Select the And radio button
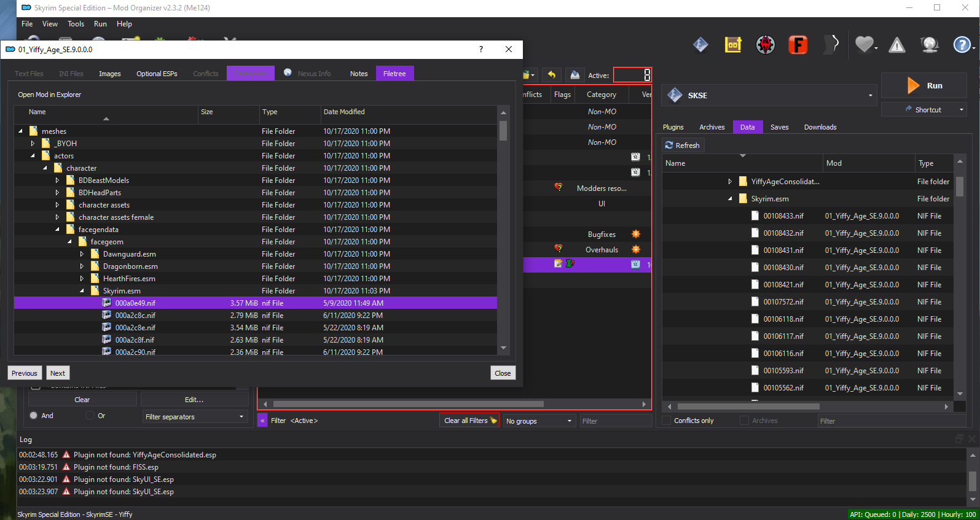Viewport: 980px width, 520px height. coord(34,416)
